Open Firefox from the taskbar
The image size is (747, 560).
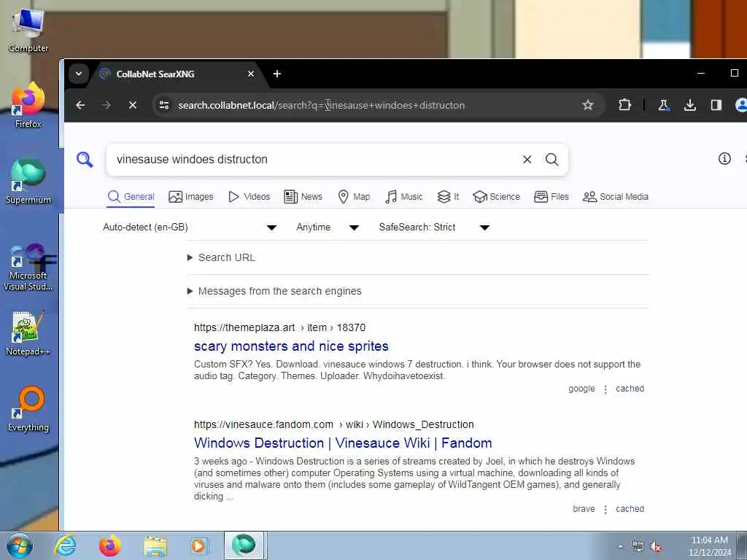(x=110, y=545)
